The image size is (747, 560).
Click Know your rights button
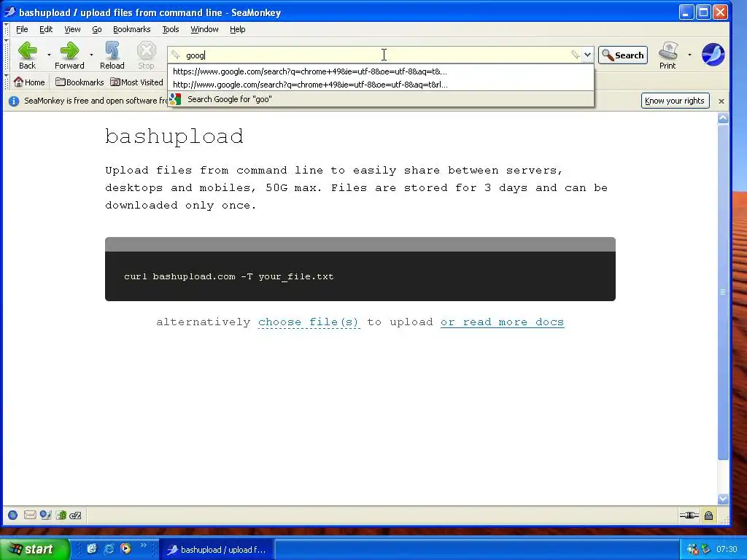(x=675, y=101)
